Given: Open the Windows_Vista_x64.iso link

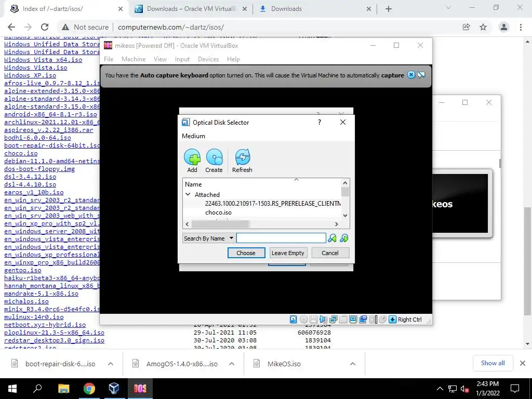Looking at the screenshot, I should [43, 60].
